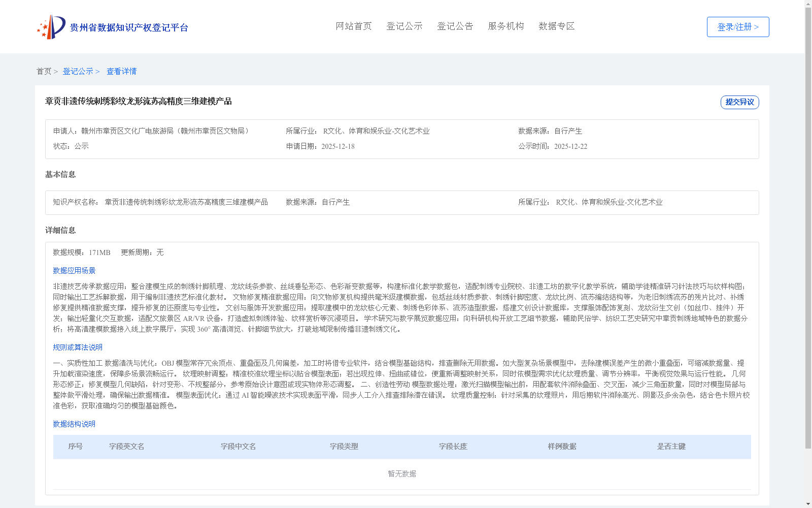Screen dimensions: 812x508
Task: Click the 样例数据 column header
Action: (562, 447)
